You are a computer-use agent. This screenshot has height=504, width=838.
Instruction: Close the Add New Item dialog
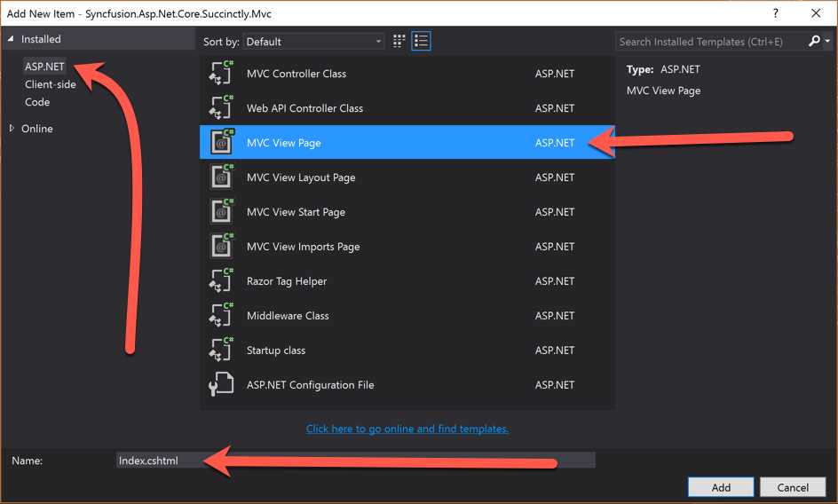[816, 13]
